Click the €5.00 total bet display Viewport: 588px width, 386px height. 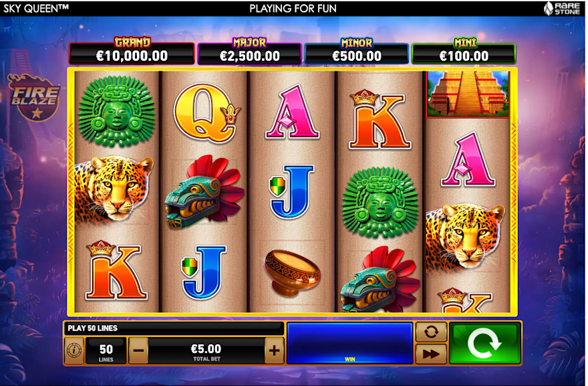coord(206,351)
